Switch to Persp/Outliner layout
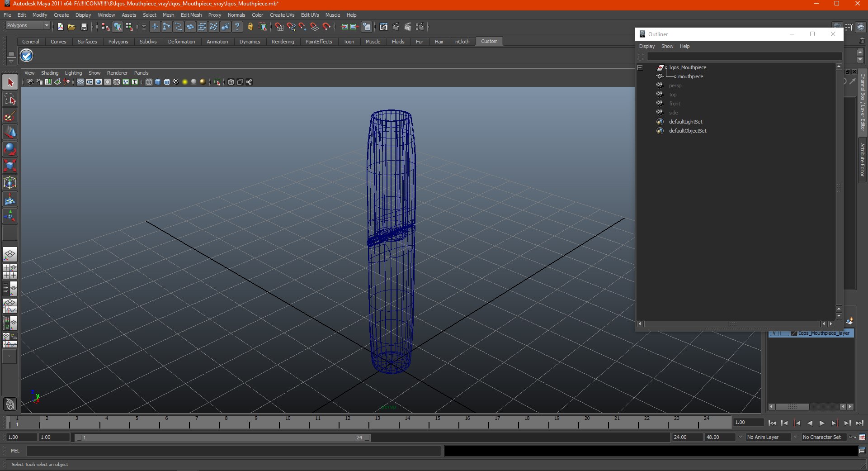The height and width of the screenshot is (471, 868). 10,288
